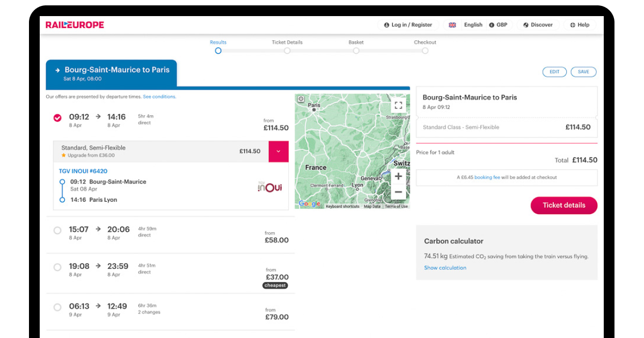Click the UK flag language icon
This screenshot has width=644, height=338.
(x=452, y=25)
